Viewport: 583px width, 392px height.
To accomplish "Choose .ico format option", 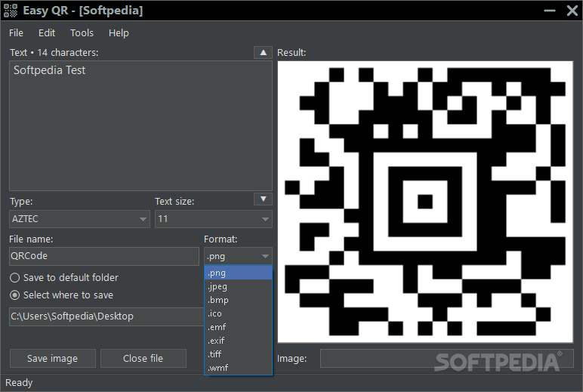I will (238, 313).
